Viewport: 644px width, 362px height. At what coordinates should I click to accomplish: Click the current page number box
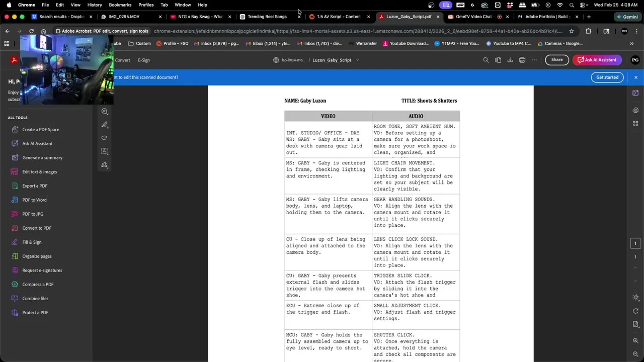(635, 244)
